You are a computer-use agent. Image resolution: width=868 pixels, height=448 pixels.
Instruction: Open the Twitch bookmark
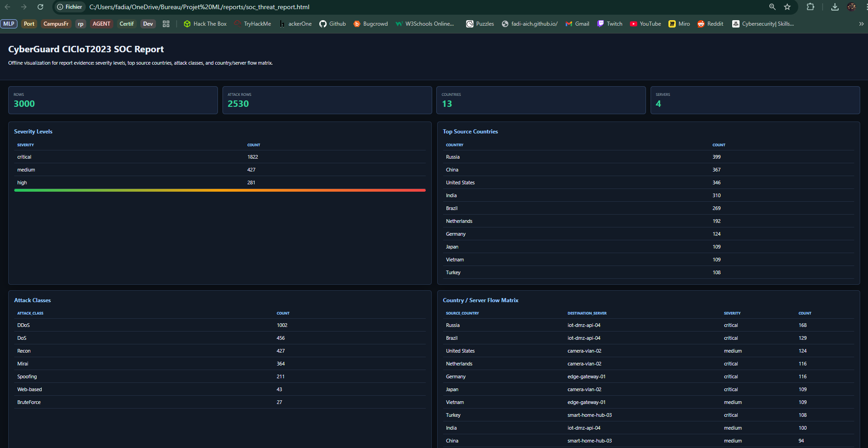pos(610,24)
